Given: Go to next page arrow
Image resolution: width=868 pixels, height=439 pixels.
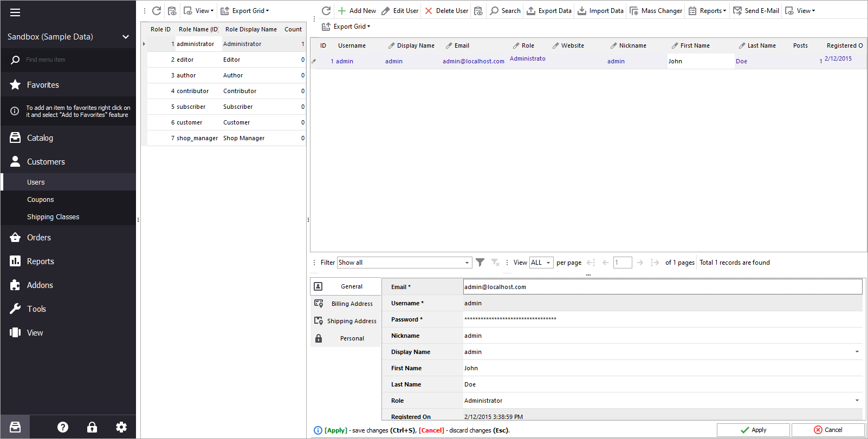Looking at the screenshot, I should click(640, 263).
